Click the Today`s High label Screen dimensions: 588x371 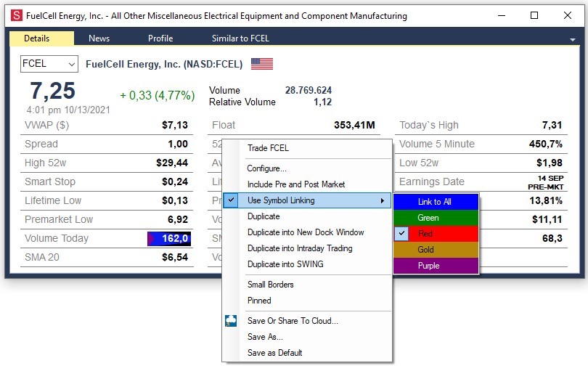(x=428, y=125)
